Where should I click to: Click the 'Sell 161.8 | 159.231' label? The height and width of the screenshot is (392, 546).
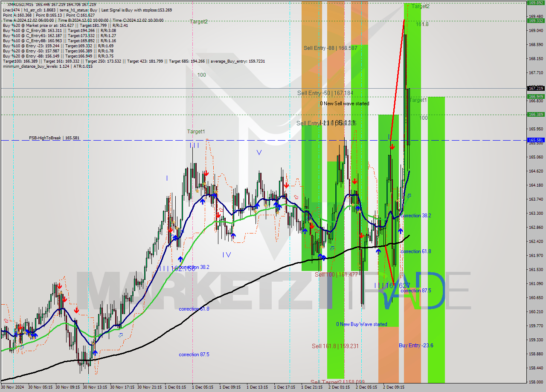pos(335,346)
